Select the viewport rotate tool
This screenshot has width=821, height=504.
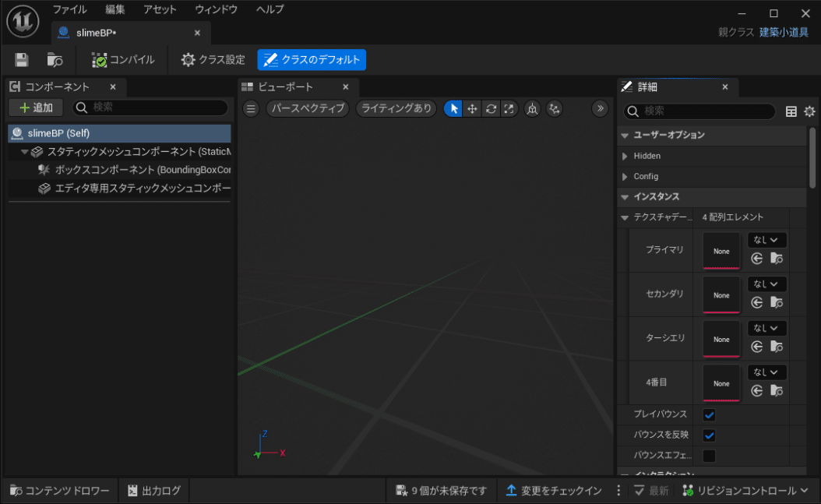pos(491,109)
